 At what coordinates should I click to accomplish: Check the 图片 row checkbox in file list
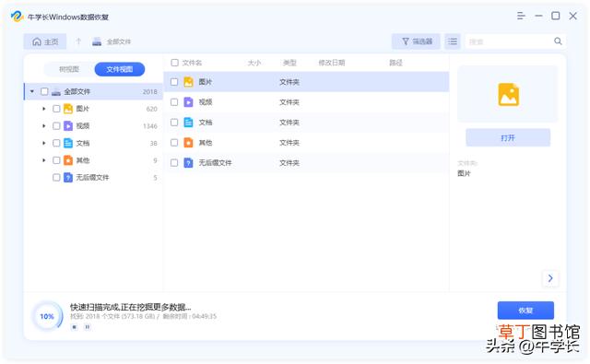[174, 82]
